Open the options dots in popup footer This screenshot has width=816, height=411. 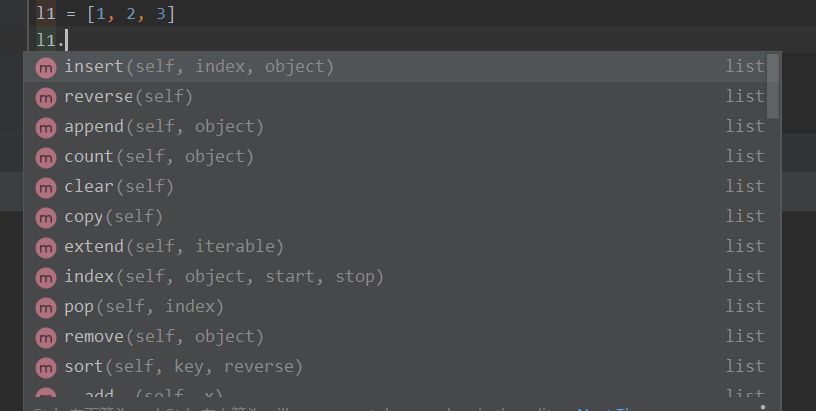pos(763,407)
